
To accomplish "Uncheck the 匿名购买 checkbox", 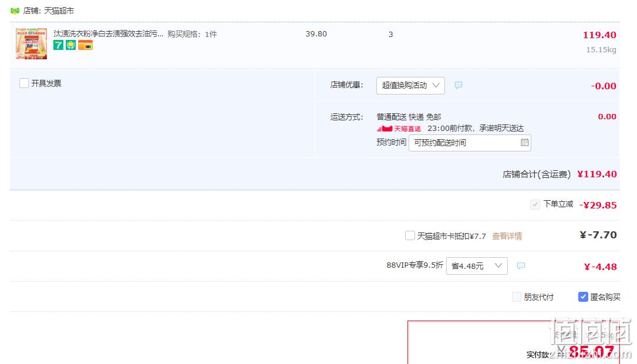I will tap(583, 297).
